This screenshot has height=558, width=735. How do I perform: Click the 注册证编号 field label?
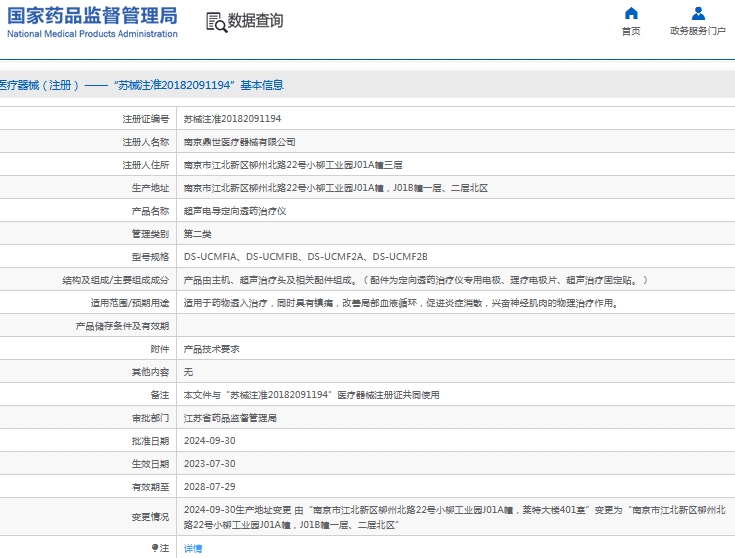click(x=145, y=119)
